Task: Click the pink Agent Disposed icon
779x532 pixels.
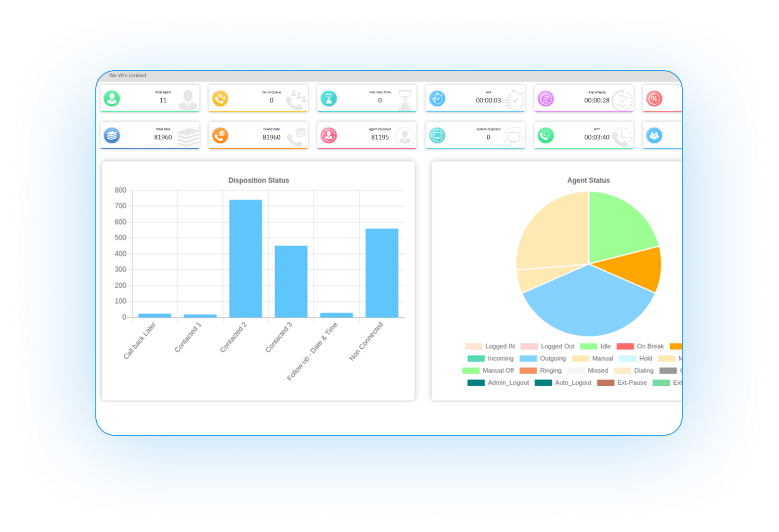Action: pos(329,136)
